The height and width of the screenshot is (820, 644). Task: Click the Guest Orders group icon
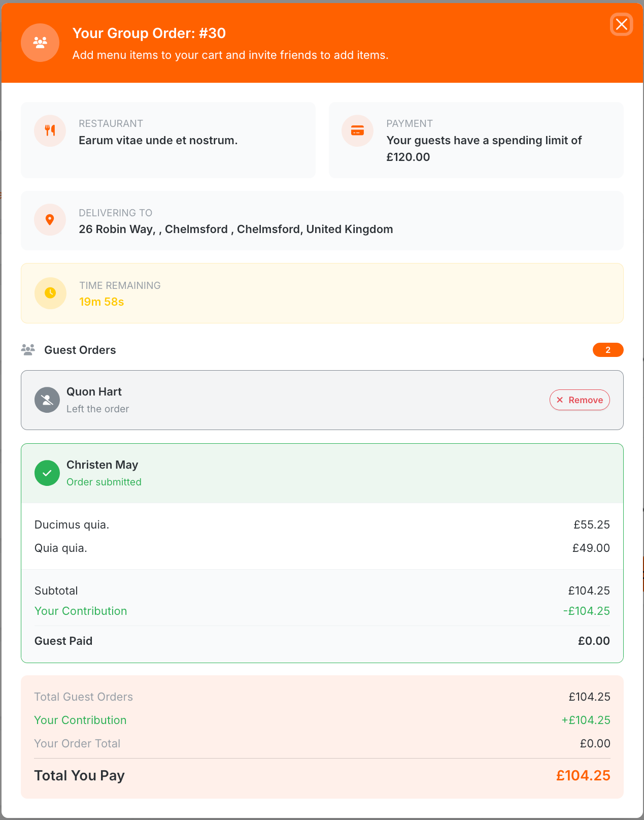coord(28,350)
